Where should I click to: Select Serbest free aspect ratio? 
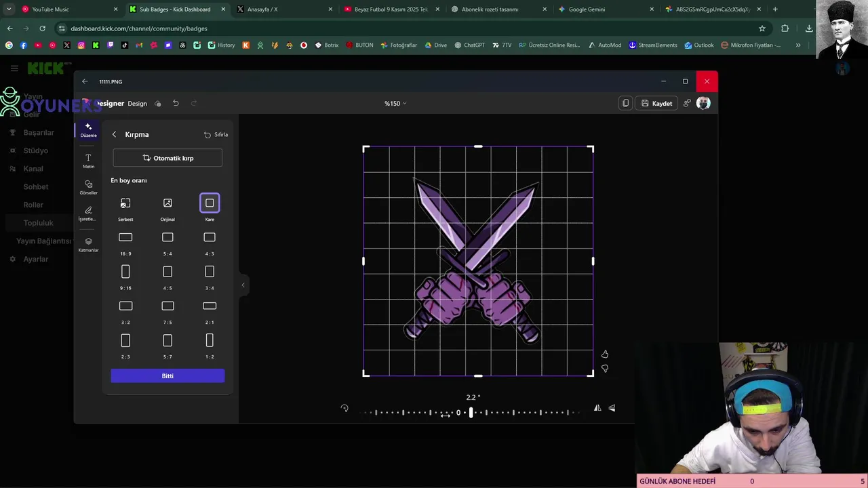click(x=125, y=209)
